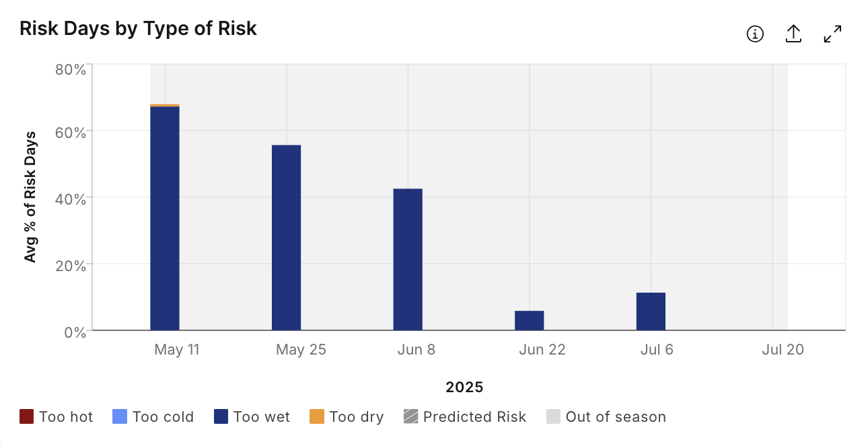Click the orange Too dry segment on May 11 bar
The image size is (868, 444).
click(x=165, y=106)
